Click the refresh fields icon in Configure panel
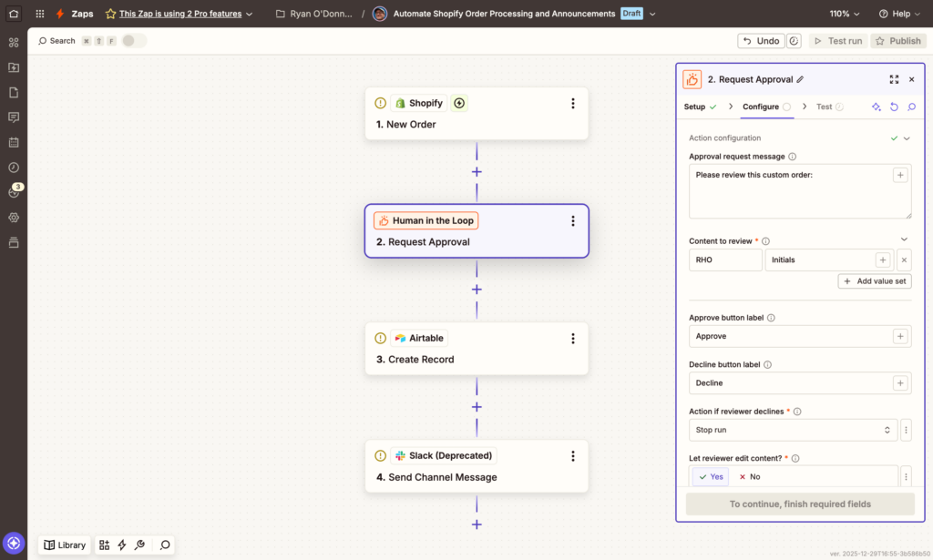The width and height of the screenshot is (933, 560). (x=893, y=107)
